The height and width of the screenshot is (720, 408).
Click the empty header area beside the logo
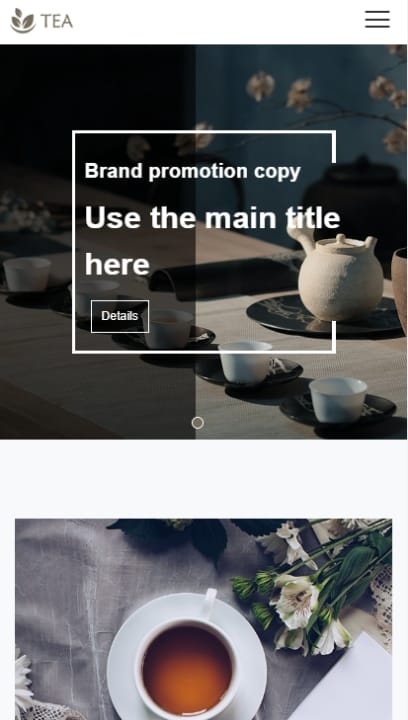216,22
